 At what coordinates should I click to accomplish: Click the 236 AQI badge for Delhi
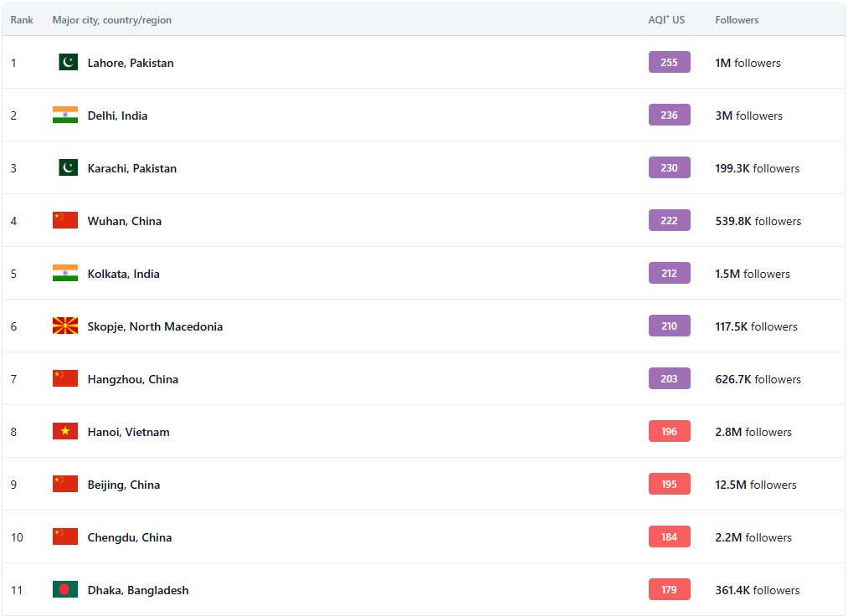669,115
